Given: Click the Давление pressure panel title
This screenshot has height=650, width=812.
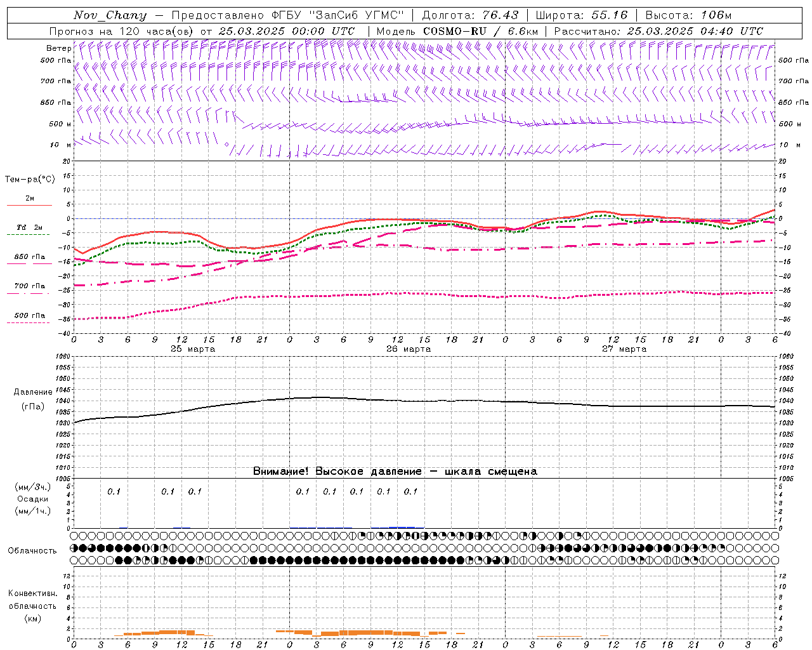Looking at the screenshot, I should [33, 392].
